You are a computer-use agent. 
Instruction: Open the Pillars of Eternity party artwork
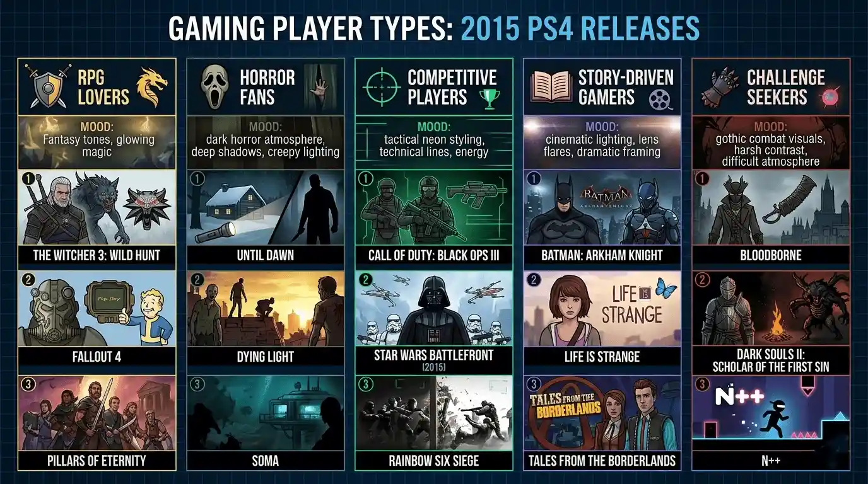tap(97, 413)
